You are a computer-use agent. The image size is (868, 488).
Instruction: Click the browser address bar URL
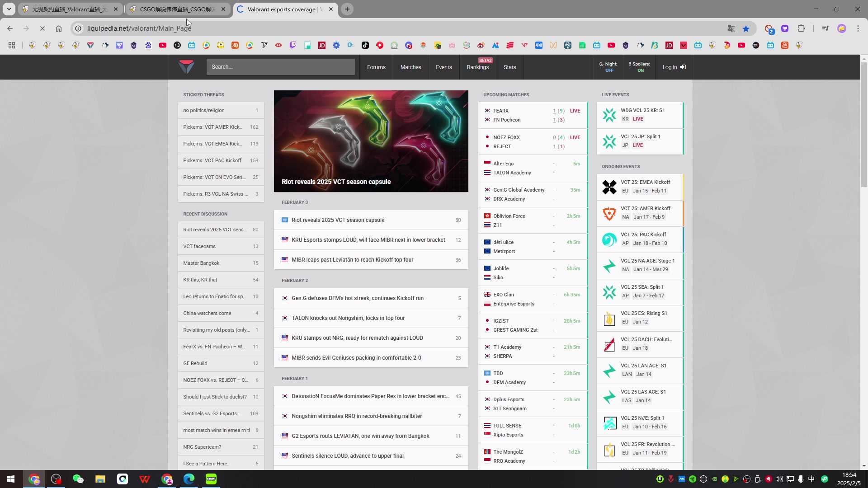coord(139,28)
